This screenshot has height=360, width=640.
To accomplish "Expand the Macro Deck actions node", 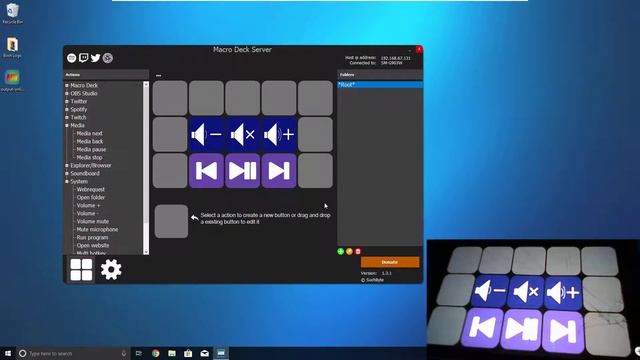I will tap(67, 86).
